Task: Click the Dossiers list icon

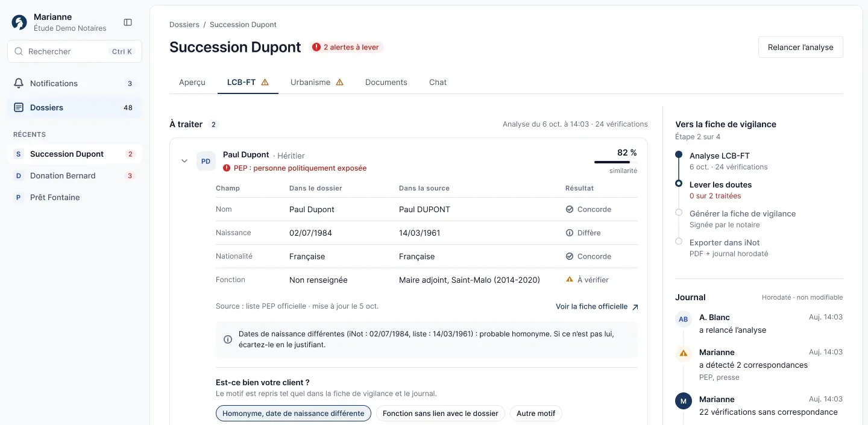Action: click(19, 107)
